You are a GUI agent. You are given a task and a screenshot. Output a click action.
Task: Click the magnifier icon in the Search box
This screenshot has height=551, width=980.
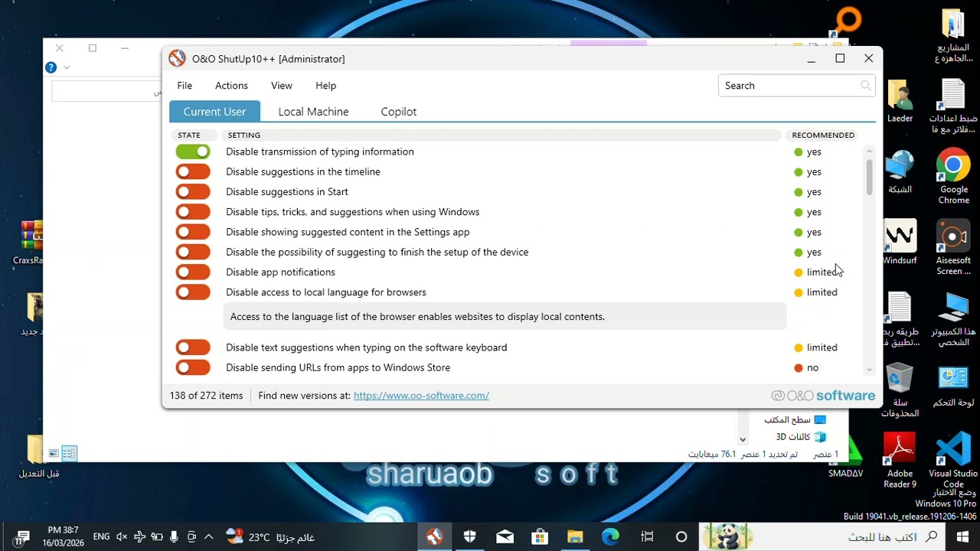865,86
